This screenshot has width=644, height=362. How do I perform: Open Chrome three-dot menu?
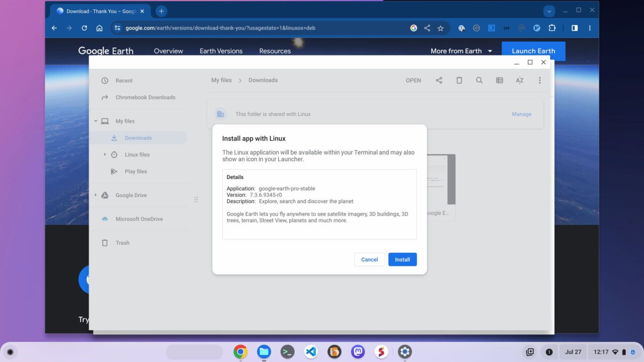tap(590, 28)
